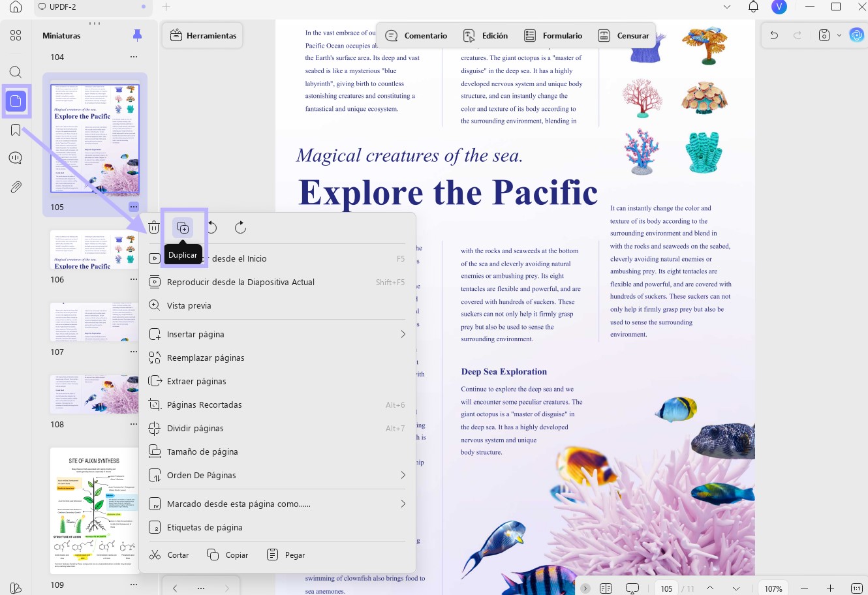
Task: Switch to Censurar mode
Action: click(624, 36)
